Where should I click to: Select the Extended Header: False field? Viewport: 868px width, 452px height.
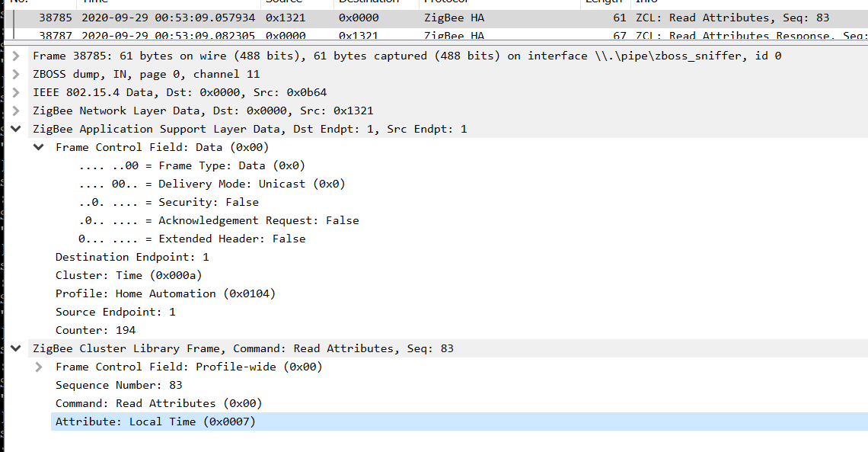tap(192, 239)
